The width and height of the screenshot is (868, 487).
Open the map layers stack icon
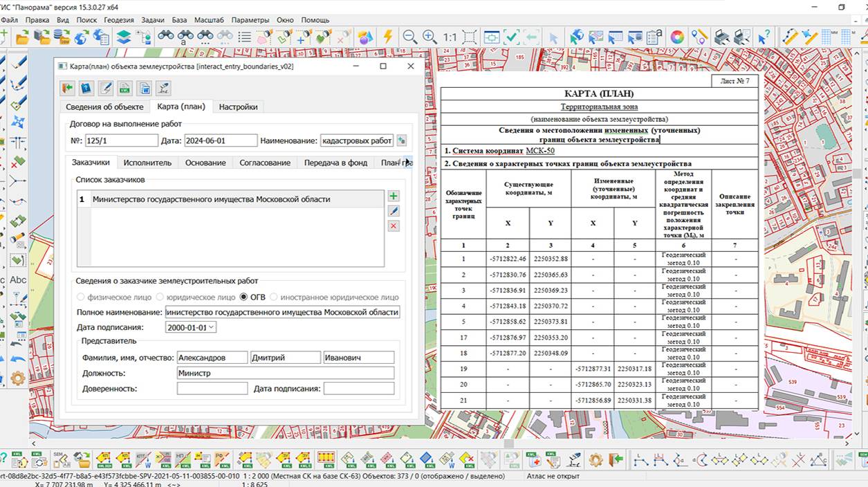pos(124,37)
